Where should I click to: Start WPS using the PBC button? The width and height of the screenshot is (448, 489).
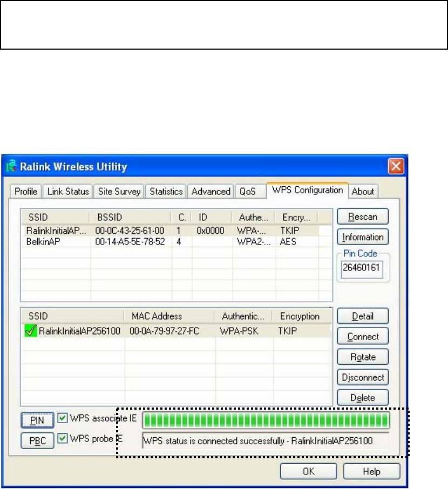pyautogui.click(x=37, y=440)
